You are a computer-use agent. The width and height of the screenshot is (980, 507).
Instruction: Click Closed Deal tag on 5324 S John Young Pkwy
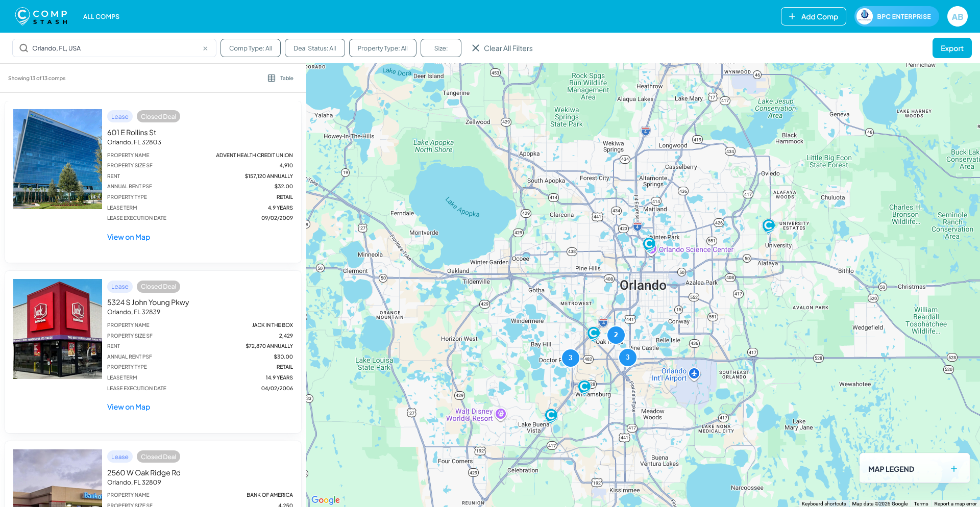158,286
